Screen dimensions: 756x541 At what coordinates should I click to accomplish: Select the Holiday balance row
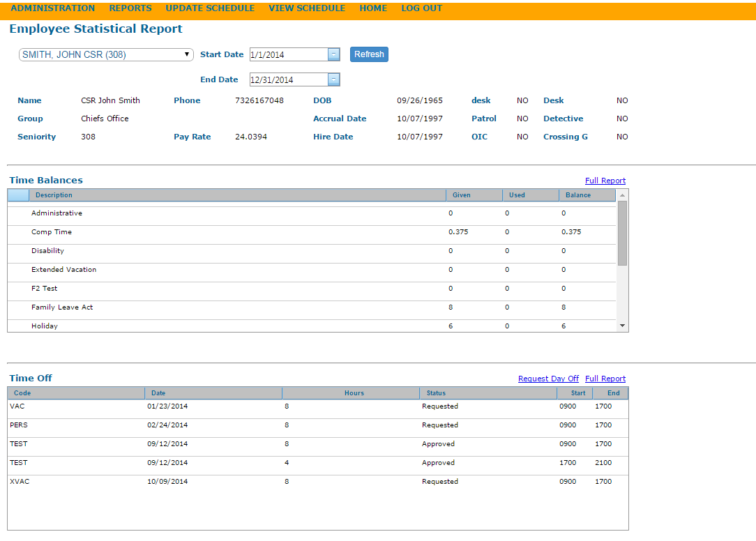(312, 326)
